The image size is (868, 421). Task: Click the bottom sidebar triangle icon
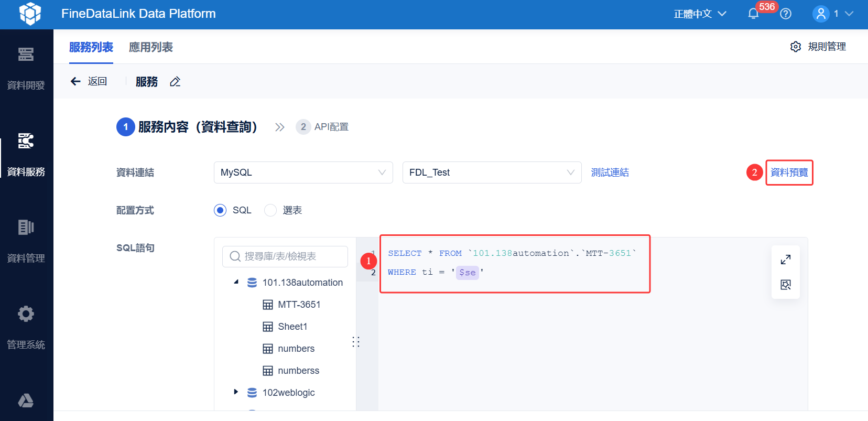26,401
